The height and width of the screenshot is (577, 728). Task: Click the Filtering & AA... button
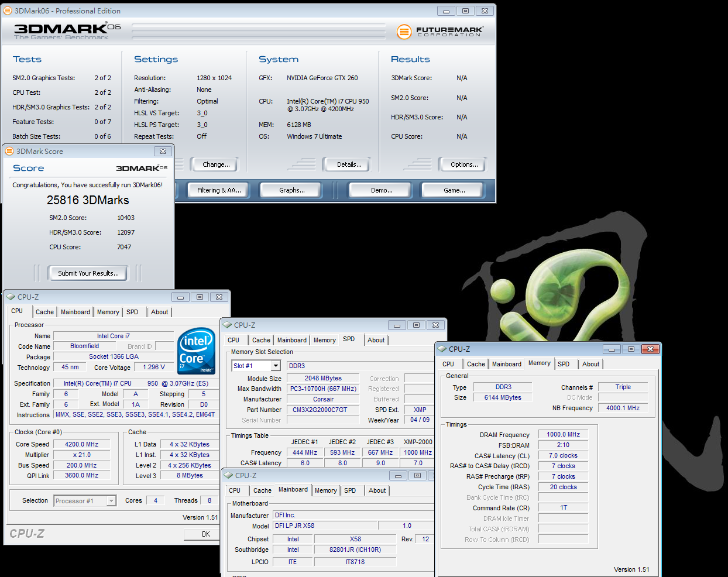coord(219,190)
